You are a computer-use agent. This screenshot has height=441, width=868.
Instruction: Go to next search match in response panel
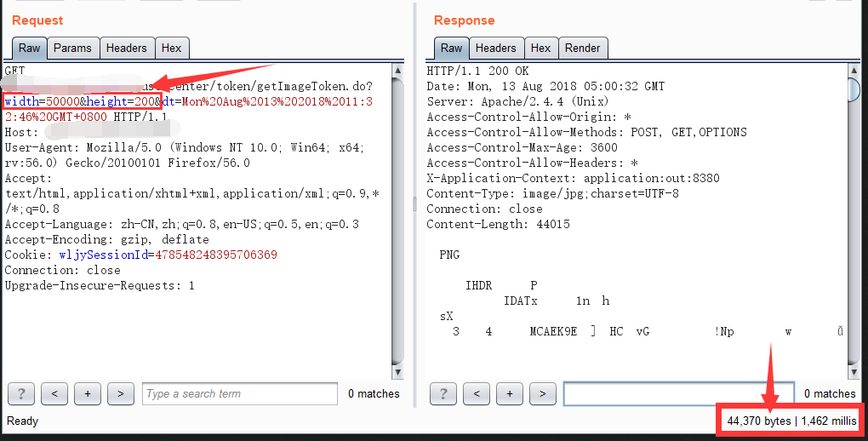click(543, 393)
